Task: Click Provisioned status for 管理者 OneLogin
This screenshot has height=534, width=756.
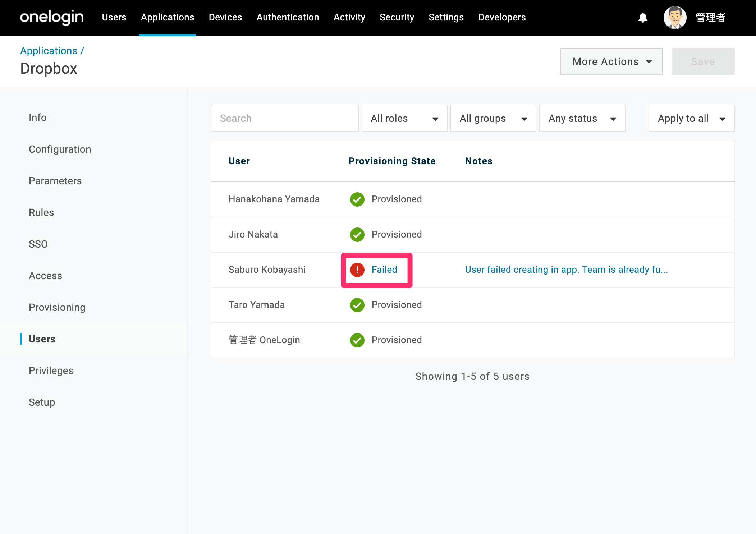Action: click(397, 340)
